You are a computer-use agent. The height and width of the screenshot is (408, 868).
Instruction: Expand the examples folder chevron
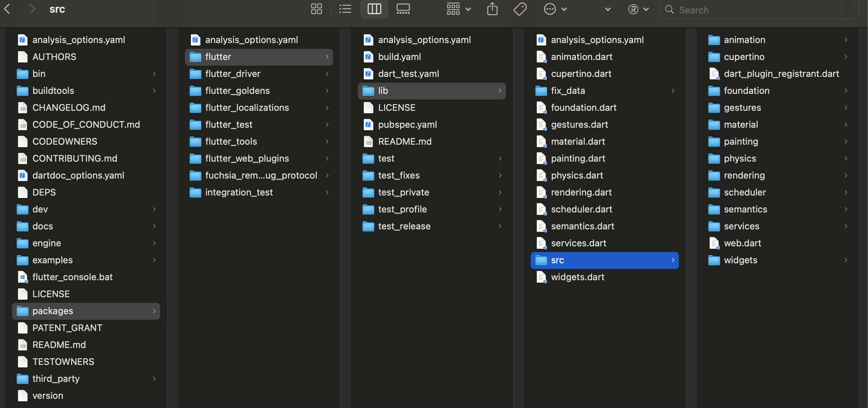coord(154,260)
